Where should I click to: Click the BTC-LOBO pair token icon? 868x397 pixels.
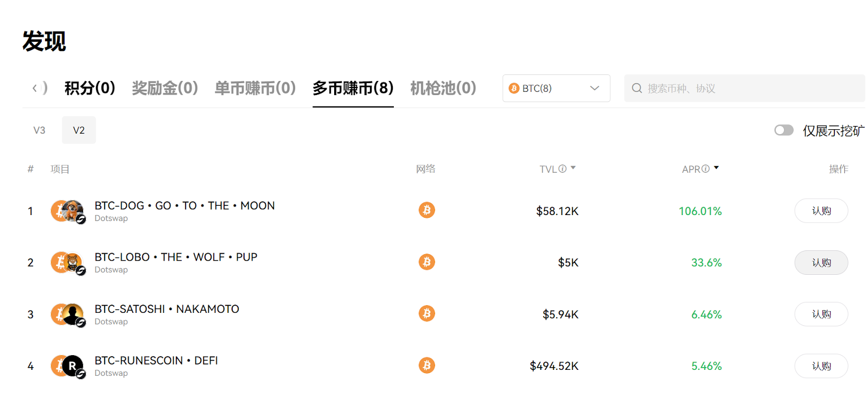67,263
